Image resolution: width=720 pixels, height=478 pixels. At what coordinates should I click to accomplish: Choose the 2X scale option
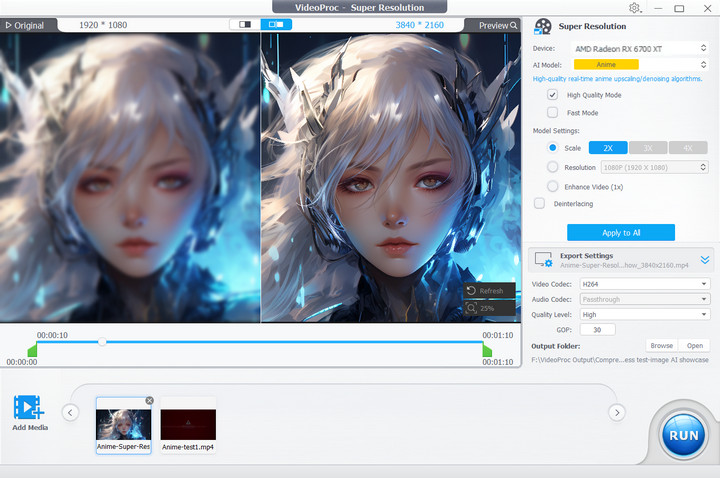(608, 148)
